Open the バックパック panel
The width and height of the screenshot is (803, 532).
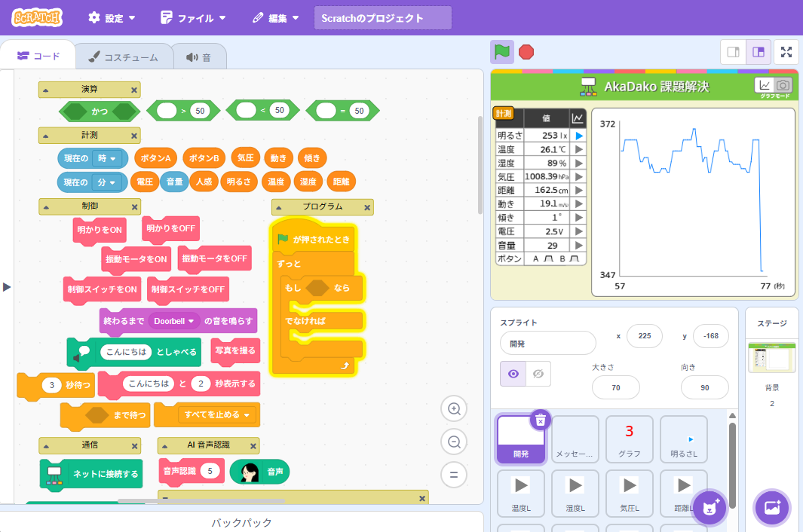[x=241, y=522]
